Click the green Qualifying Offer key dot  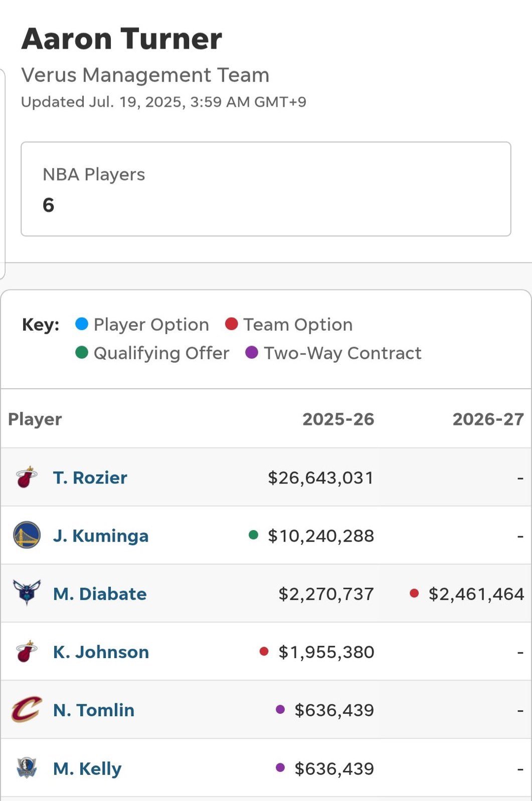[81, 352]
